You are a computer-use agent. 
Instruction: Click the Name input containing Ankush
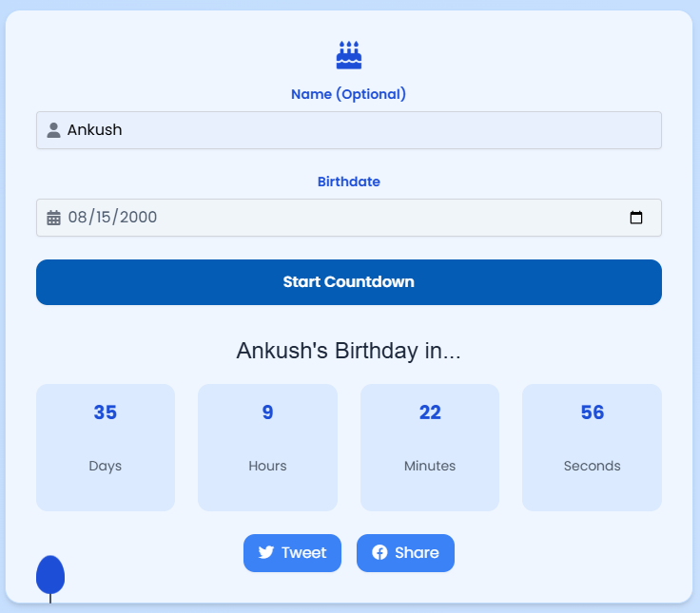[x=349, y=130]
